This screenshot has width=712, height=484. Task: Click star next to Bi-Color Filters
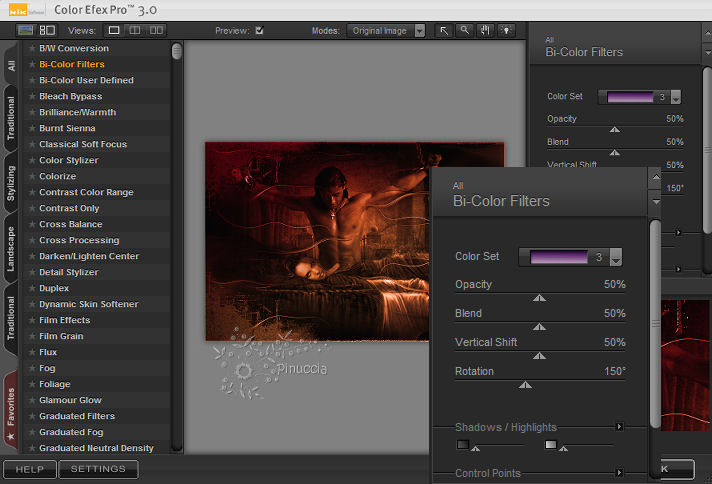(32, 64)
